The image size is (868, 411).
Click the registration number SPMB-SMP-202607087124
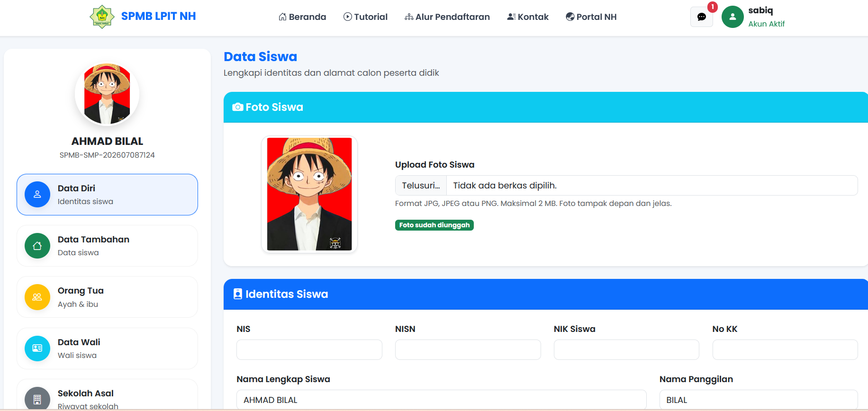[107, 155]
